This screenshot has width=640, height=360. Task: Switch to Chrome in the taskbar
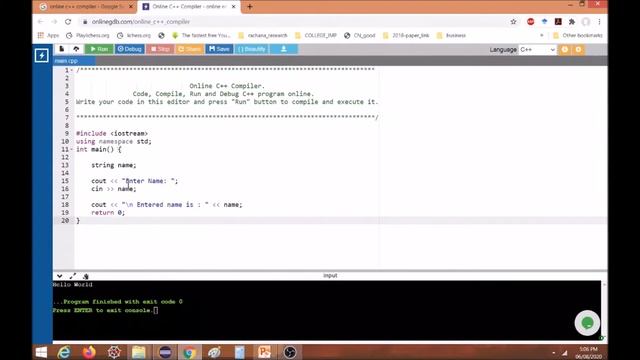pyautogui.click(x=189, y=352)
